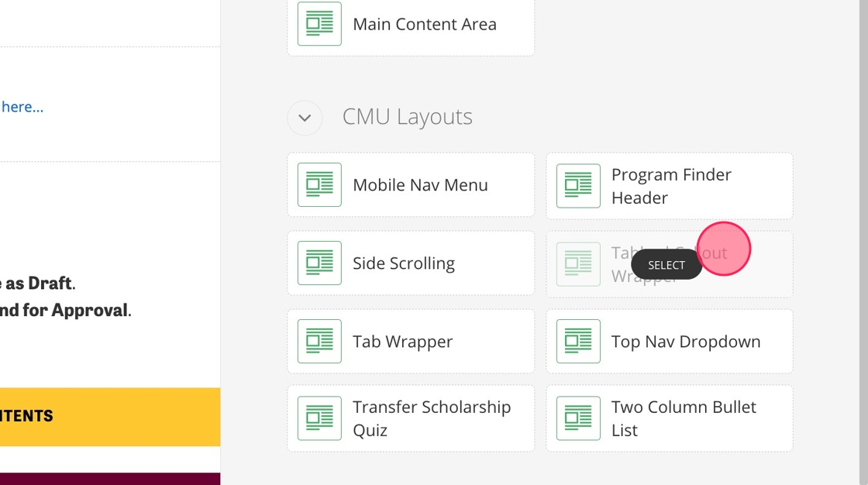Collapse the CMU Layouts section chevron
Image resolution: width=868 pixels, height=485 pixels.
click(305, 118)
